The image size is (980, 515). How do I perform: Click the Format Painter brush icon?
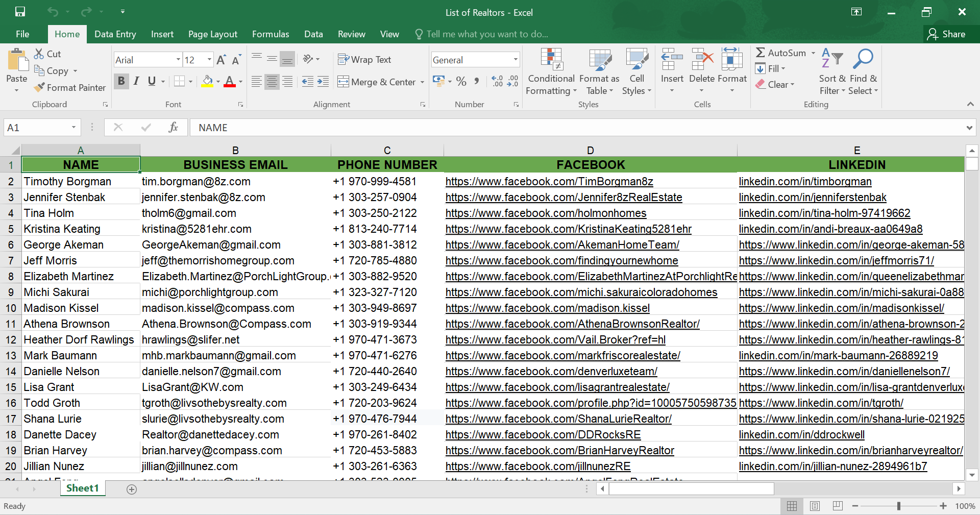point(39,88)
